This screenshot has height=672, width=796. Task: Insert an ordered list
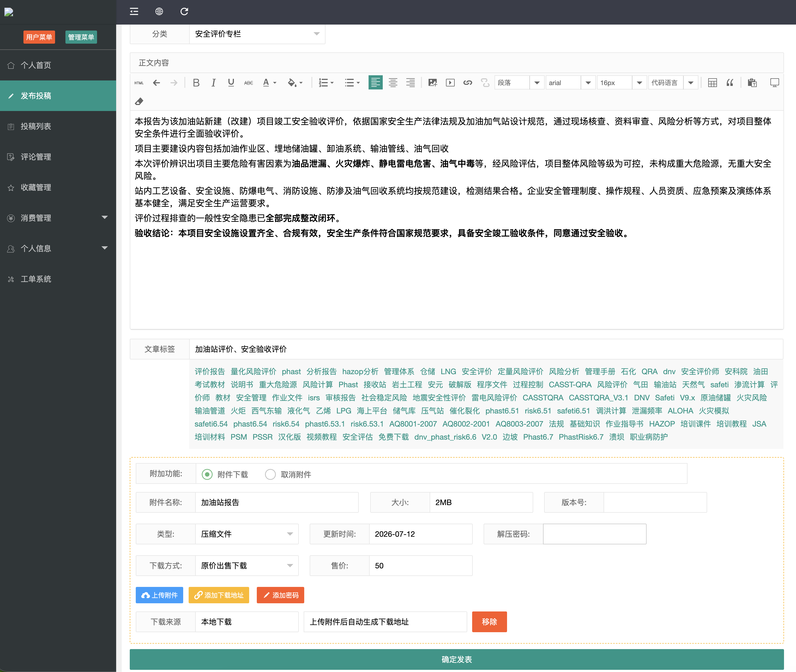coord(326,83)
